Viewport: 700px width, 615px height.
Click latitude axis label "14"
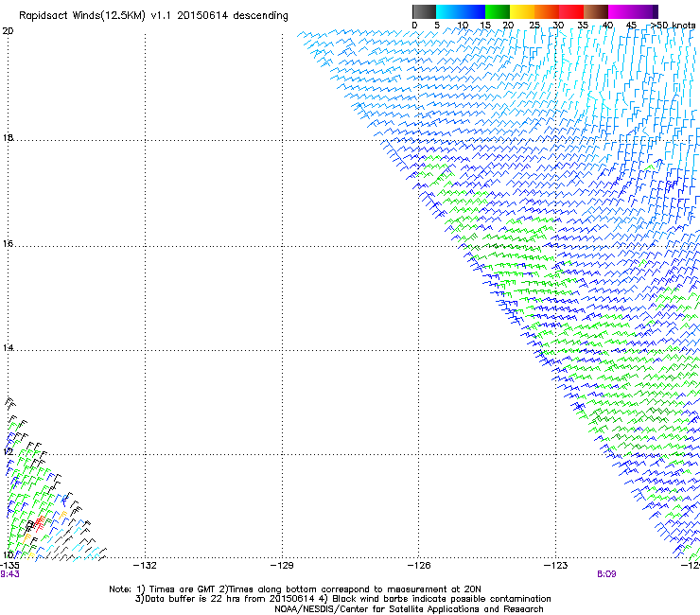[8, 348]
